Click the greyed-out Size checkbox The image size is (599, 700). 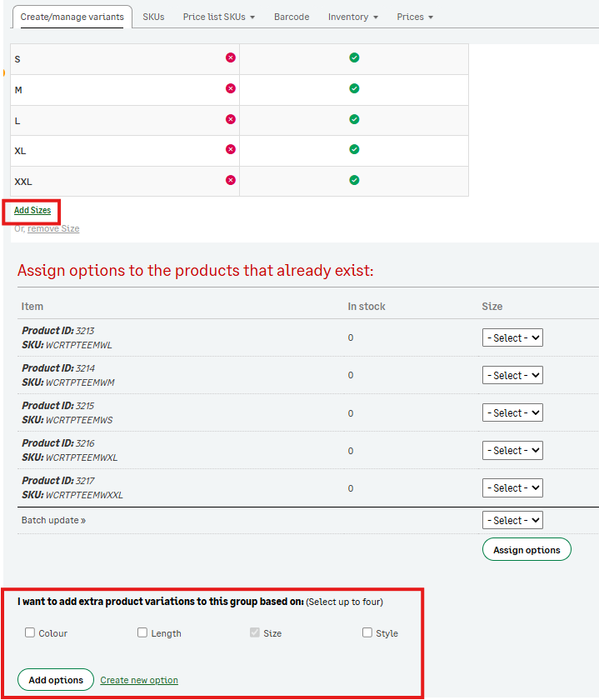point(255,632)
